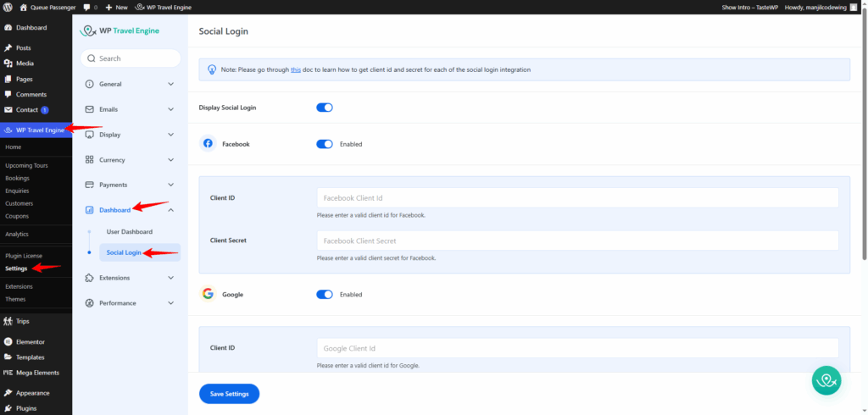Disable the Display Social Login toggle
Screen dimensions: 868x415
click(324, 108)
